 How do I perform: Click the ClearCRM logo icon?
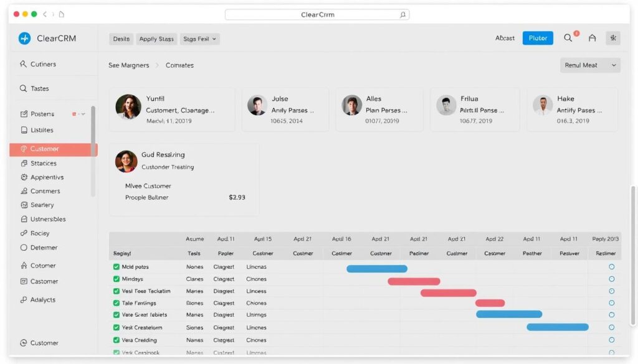coord(24,39)
